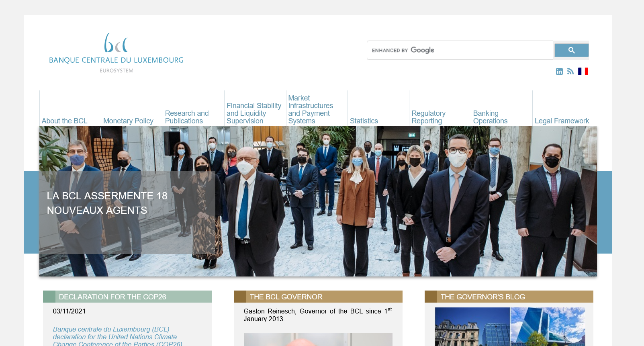
Task: Open the Monetary Policy menu
Action: pyautogui.click(x=128, y=121)
